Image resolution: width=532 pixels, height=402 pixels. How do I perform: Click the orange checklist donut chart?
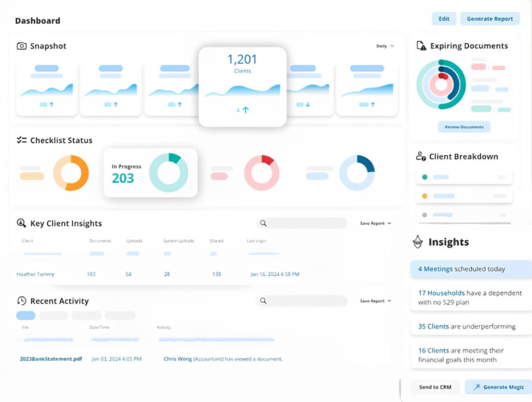tap(71, 173)
